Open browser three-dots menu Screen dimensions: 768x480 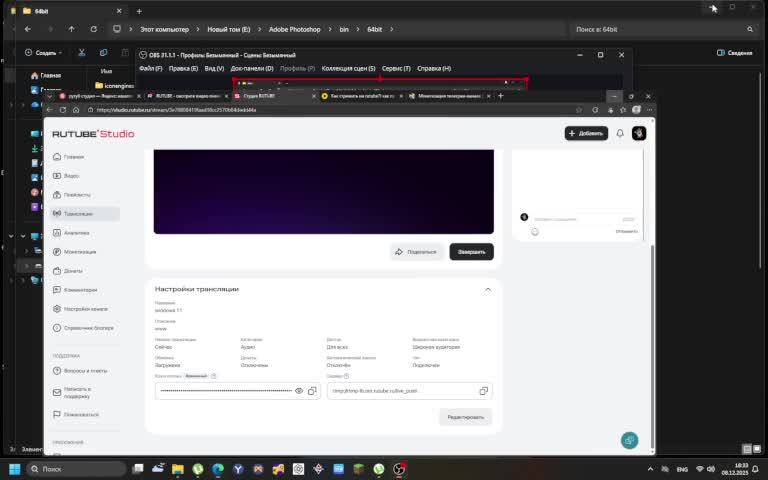click(649, 110)
